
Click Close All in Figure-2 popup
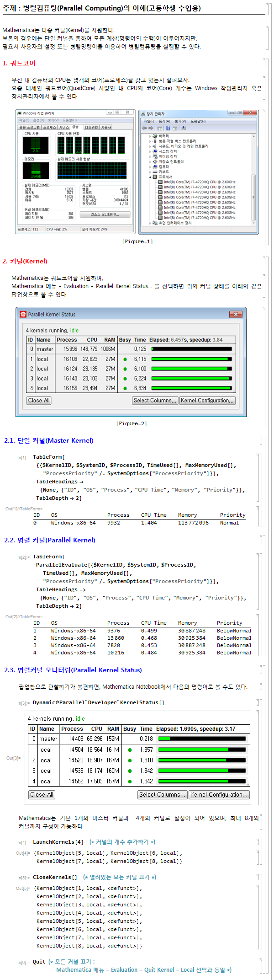(39, 400)
